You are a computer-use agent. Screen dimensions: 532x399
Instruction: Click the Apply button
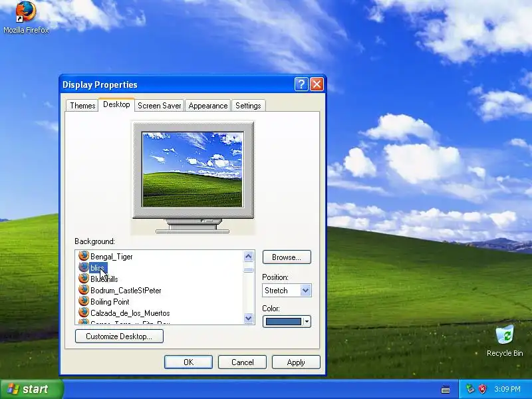click(x=296, y=362)
